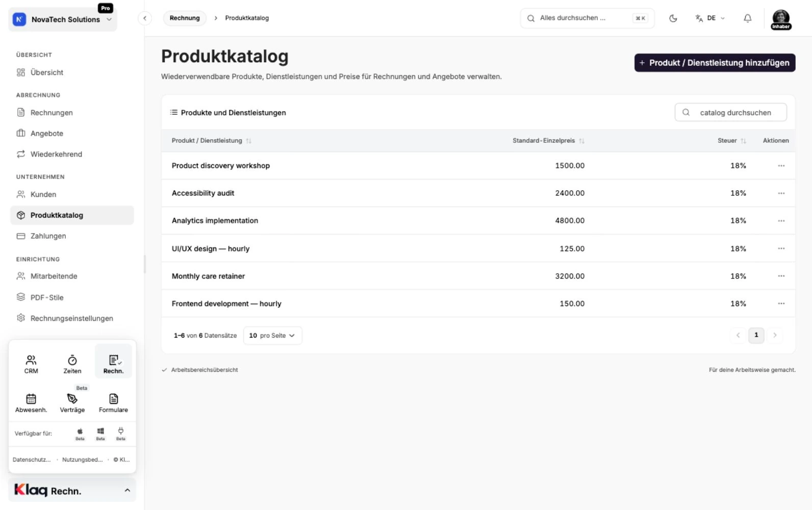Screen dimensions: 812x510
Task: Switch to the Zeiten app
Action: pyautogui.click(x=72, y=364)
